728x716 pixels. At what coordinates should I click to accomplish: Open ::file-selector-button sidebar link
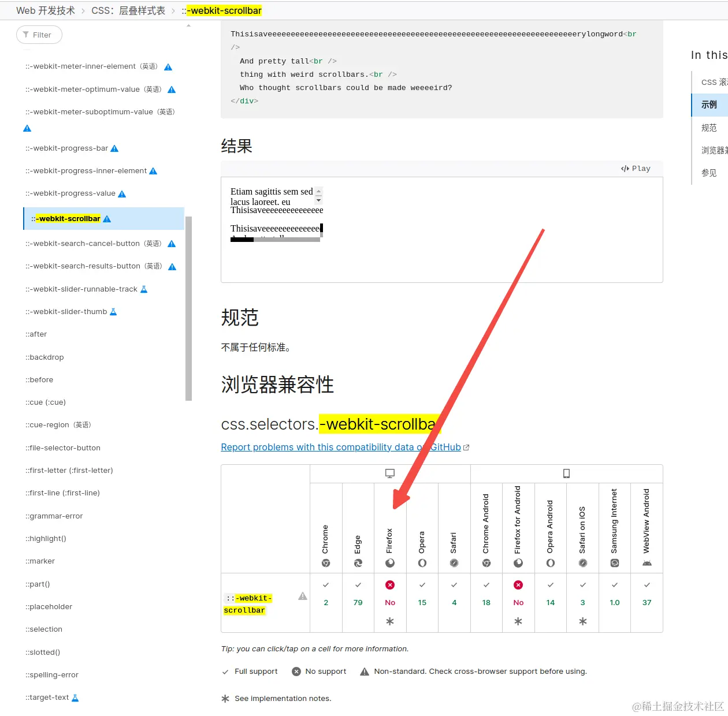tap(63, 448)
